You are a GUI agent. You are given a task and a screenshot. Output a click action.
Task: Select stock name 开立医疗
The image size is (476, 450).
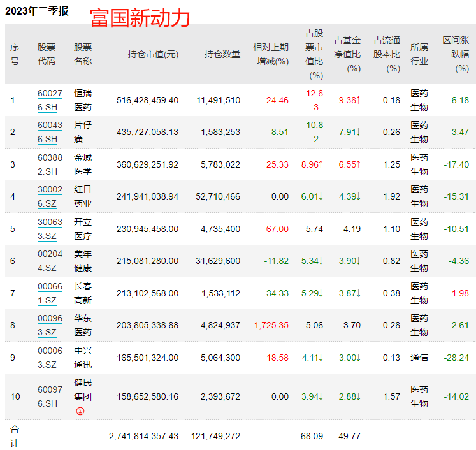click(x=83, y=229)
